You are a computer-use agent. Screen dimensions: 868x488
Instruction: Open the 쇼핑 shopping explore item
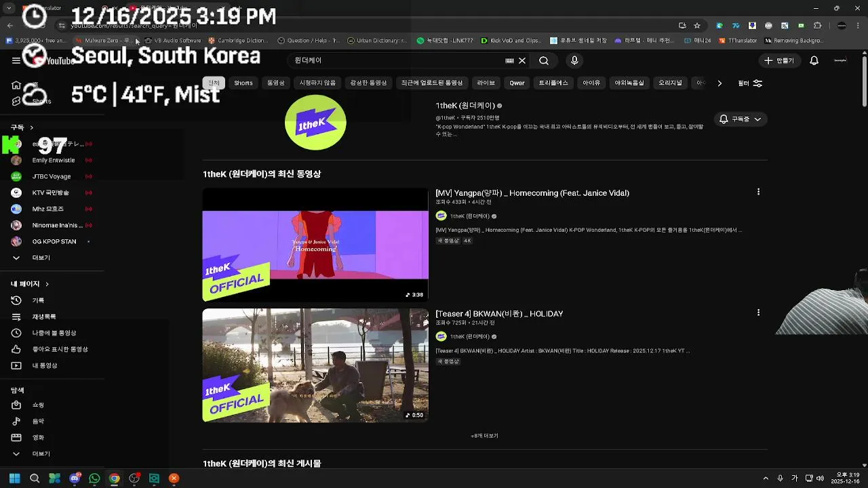click(52, 405)
